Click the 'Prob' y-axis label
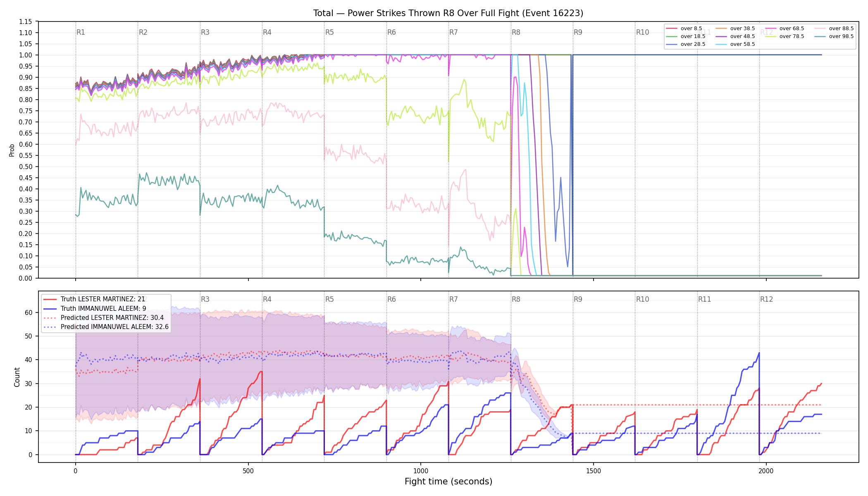The width and height of the screenshot is (868, 496). point(12,150)
